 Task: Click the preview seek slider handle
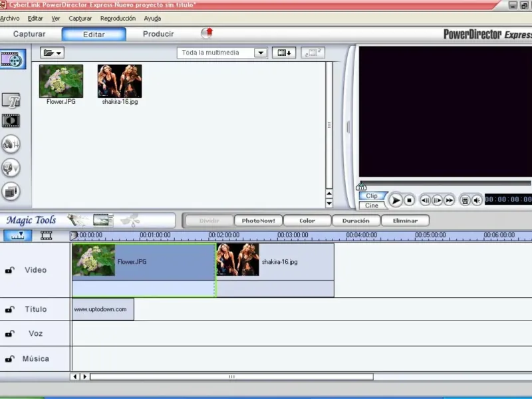pos(361,186)
